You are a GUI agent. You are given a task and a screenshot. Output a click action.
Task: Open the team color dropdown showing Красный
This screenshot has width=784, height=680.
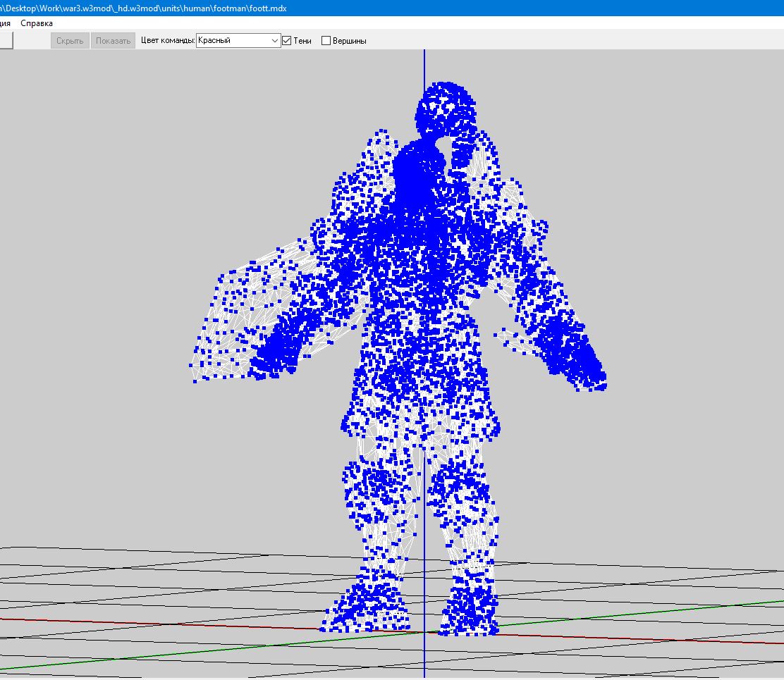[x=275, y=41]
